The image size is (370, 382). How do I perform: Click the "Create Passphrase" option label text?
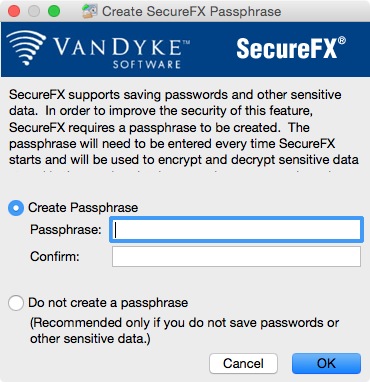click(x=83, y=208)
